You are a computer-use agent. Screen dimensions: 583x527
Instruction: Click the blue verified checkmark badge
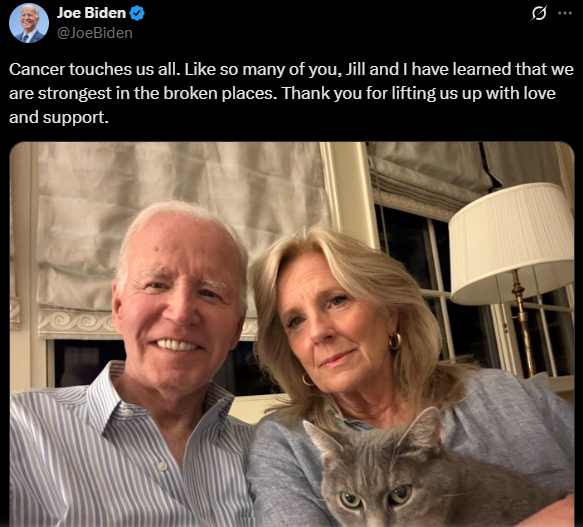137,13
